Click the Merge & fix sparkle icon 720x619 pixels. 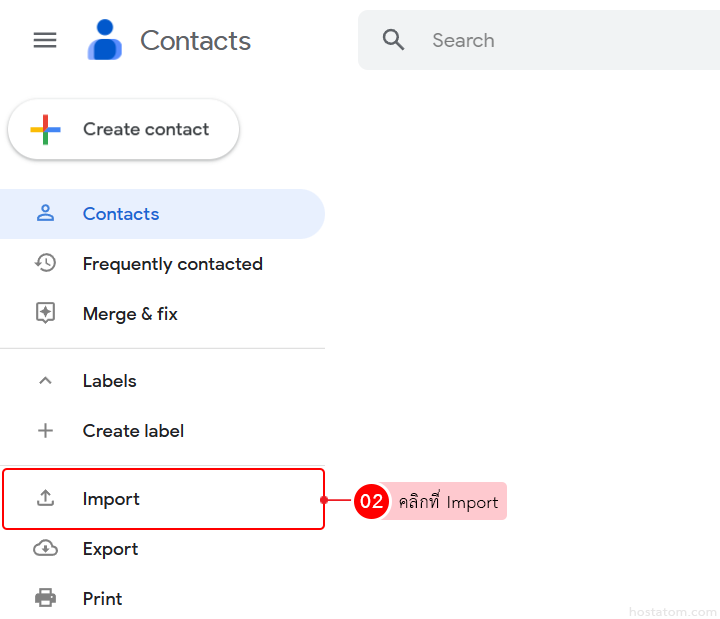(45, 313)
